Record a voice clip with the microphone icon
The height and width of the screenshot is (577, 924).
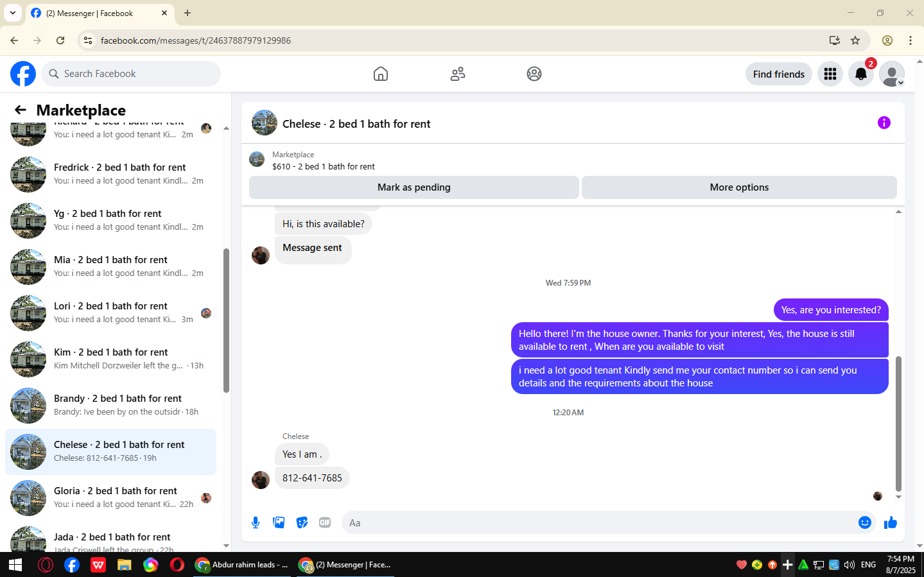256,522
